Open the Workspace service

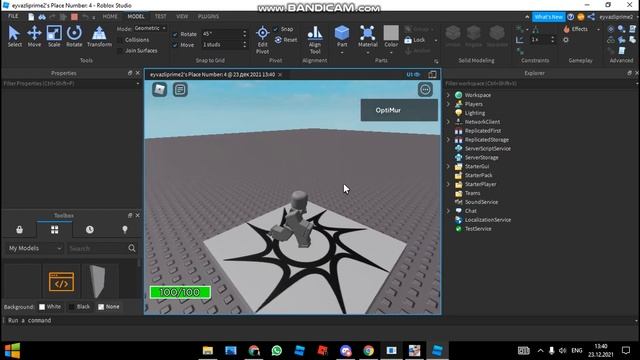pyautogui.click(x=478, y=95)
